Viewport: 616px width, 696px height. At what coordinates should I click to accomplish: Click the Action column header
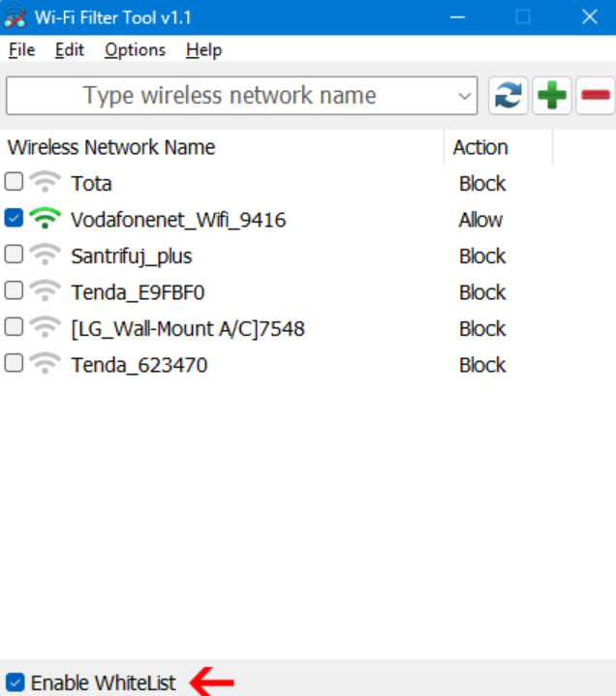coord(498,147)
